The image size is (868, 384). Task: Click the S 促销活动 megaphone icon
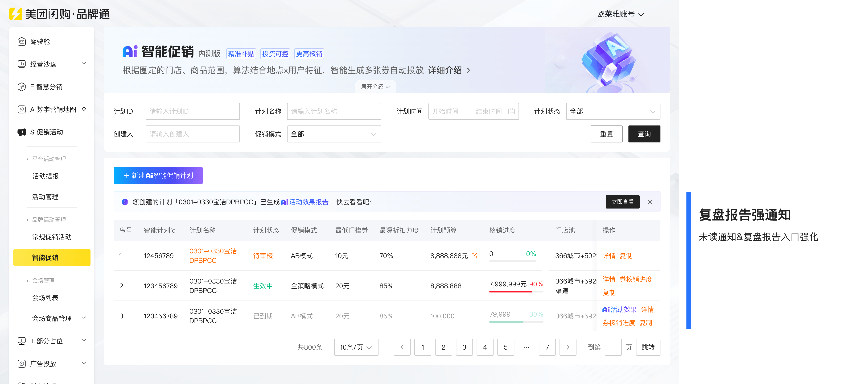click(x=22, y=132)
